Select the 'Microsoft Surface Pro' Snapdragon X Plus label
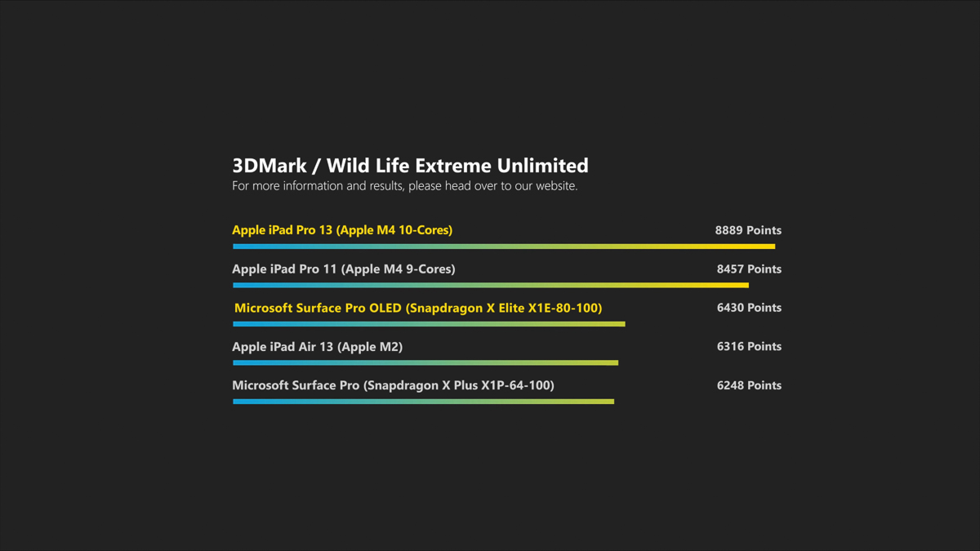This screenshot has height=551, width=980. [x=393, y=385]
